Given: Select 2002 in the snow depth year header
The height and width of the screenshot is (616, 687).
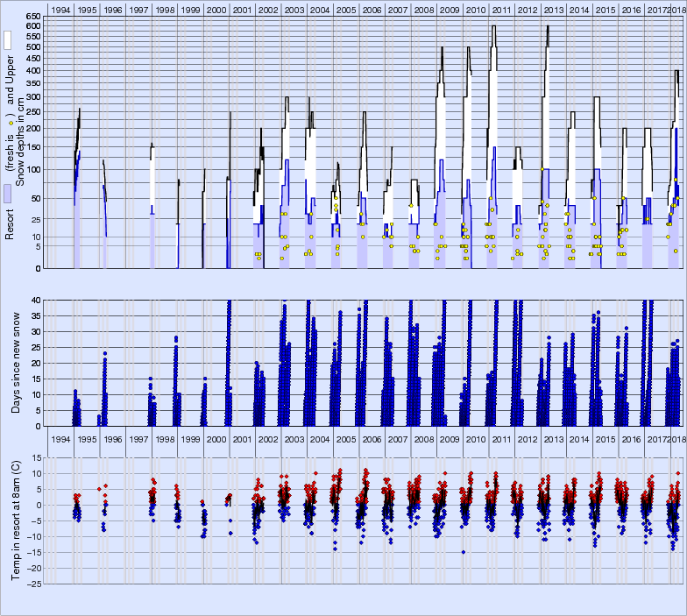Looking at the screenshot, I should click(x=269, y=9).
